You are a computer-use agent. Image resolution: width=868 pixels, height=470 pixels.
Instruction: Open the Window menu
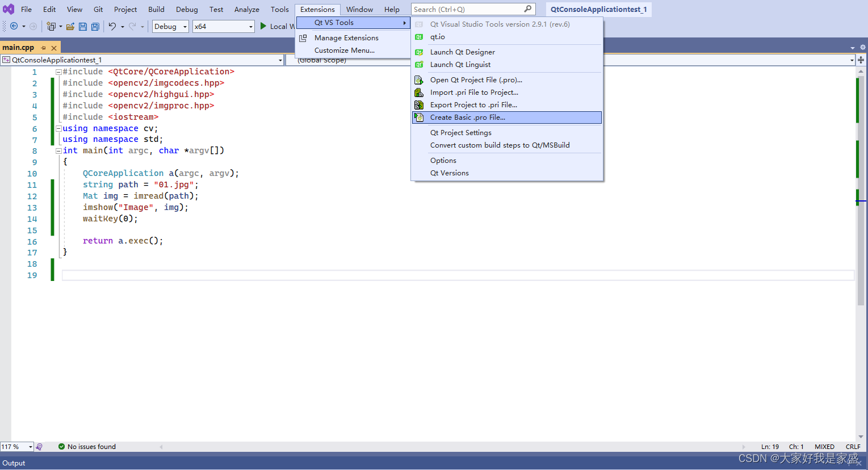click(x=359, y=9)
